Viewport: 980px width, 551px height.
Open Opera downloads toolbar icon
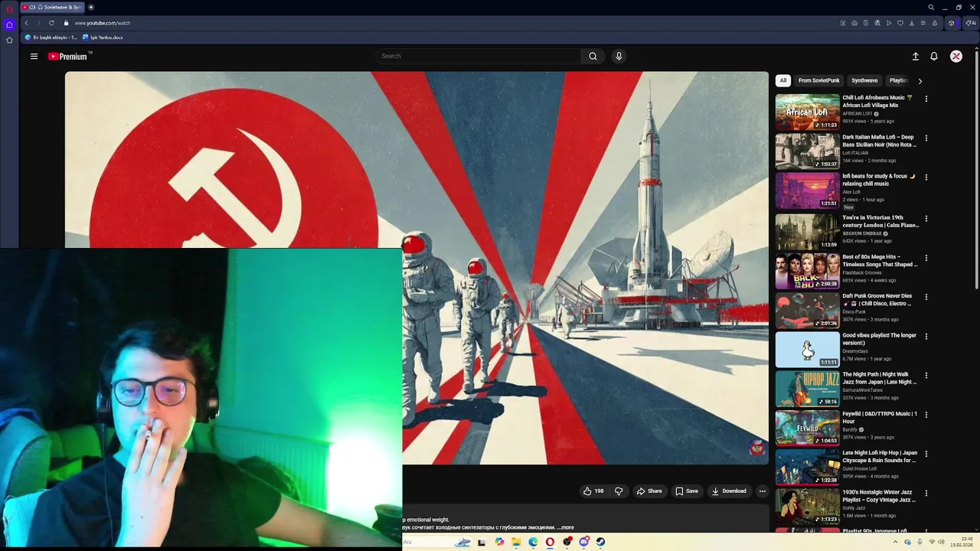click(x=912, y=23)
